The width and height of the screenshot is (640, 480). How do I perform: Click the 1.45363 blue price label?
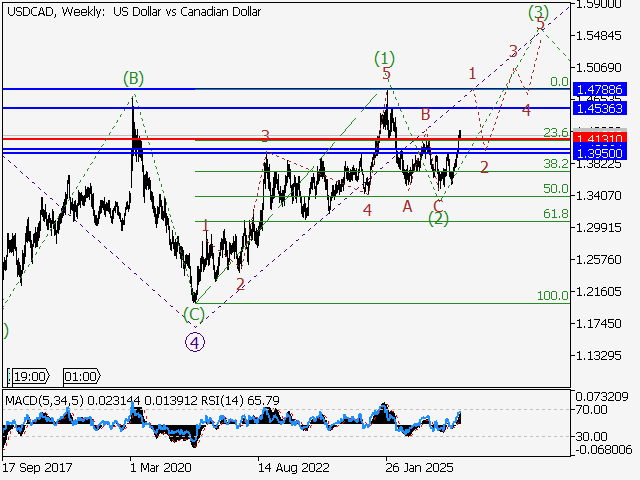[600, 108]
